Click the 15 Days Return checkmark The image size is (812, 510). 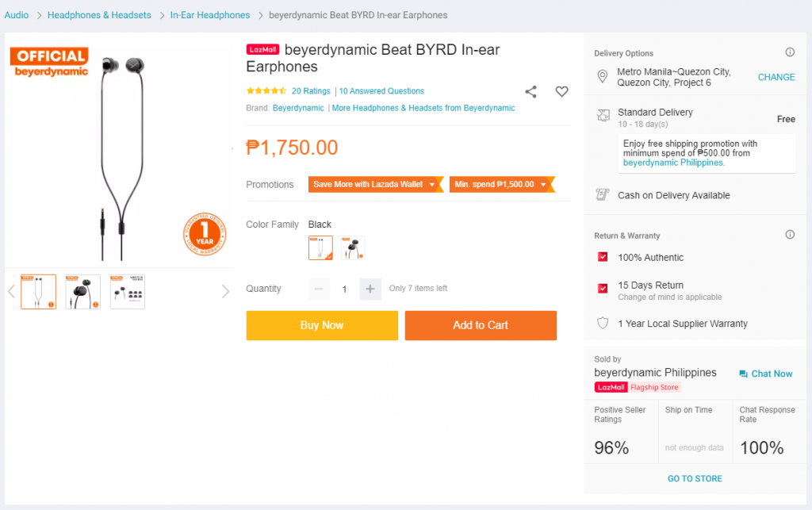click(x=603, y=288)
